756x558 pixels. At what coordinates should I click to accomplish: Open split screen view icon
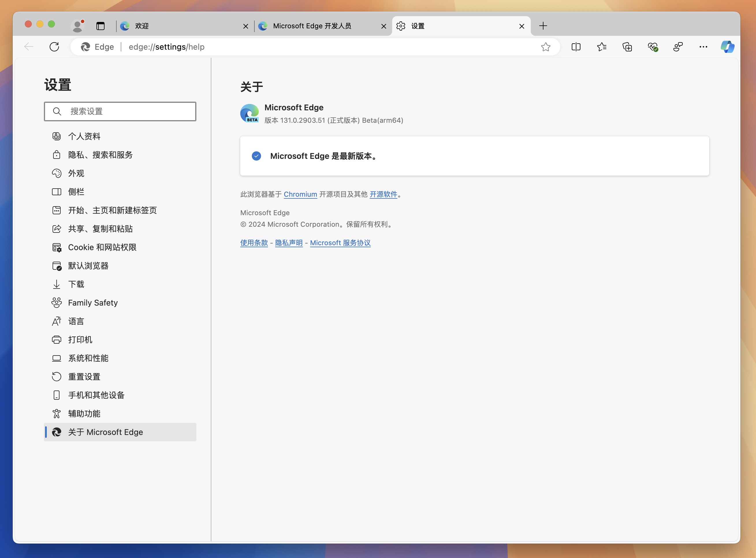point(576,46)
